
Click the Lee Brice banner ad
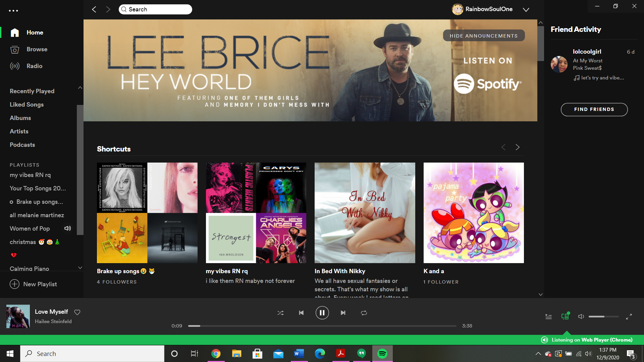pyautogui.click(x=310, y=70)
